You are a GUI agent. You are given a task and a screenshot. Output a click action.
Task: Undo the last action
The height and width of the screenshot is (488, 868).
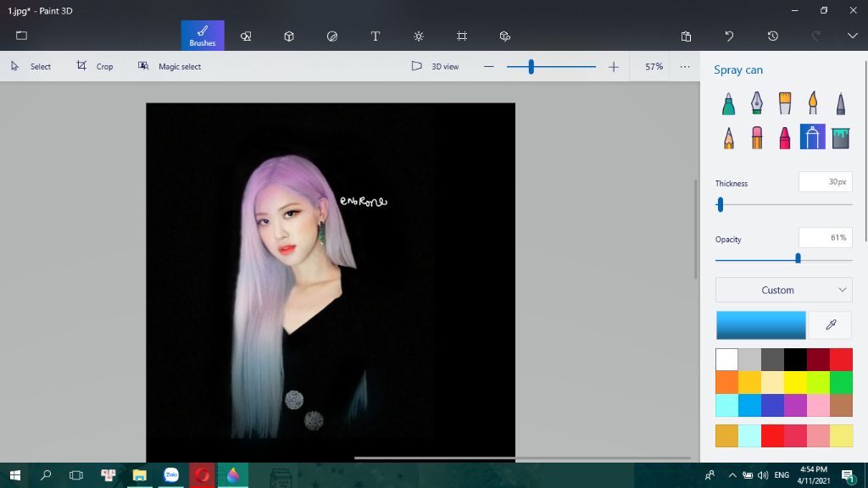(x=729, y=36)
